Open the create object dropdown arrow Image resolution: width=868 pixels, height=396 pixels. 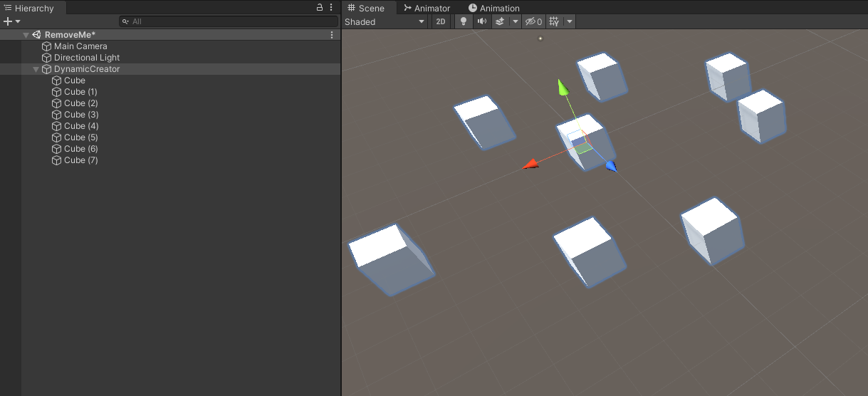(x=18, y=21)
